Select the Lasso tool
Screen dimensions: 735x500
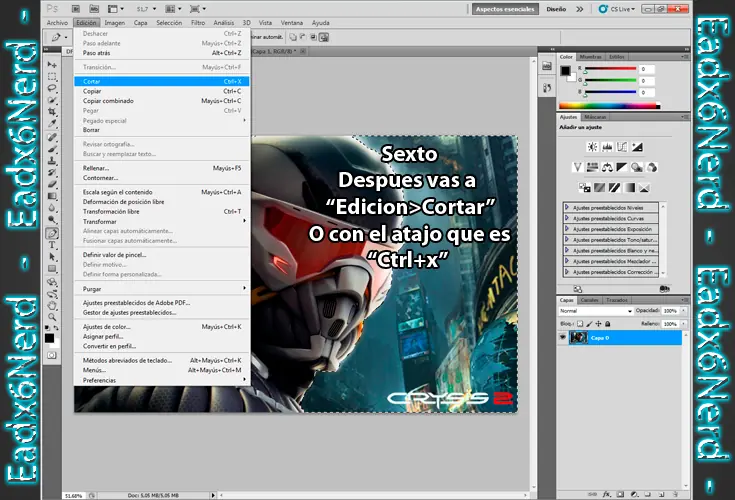(52, 88)
